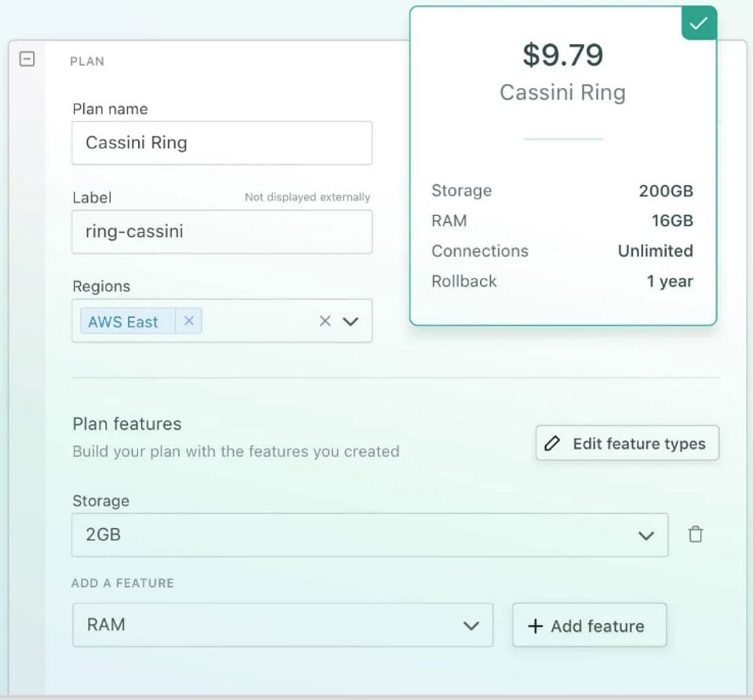
Task: Open the Storage 2GB dropdown
Action: 369,534
